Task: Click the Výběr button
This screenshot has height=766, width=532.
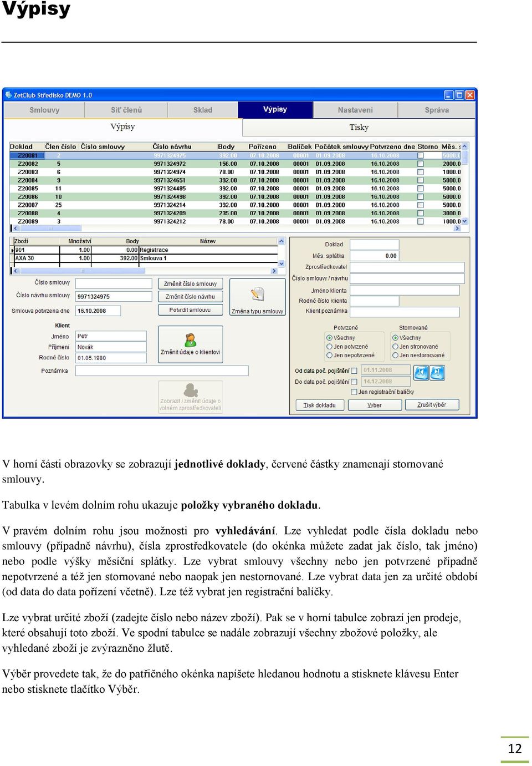Action: (x=375, y=405)
